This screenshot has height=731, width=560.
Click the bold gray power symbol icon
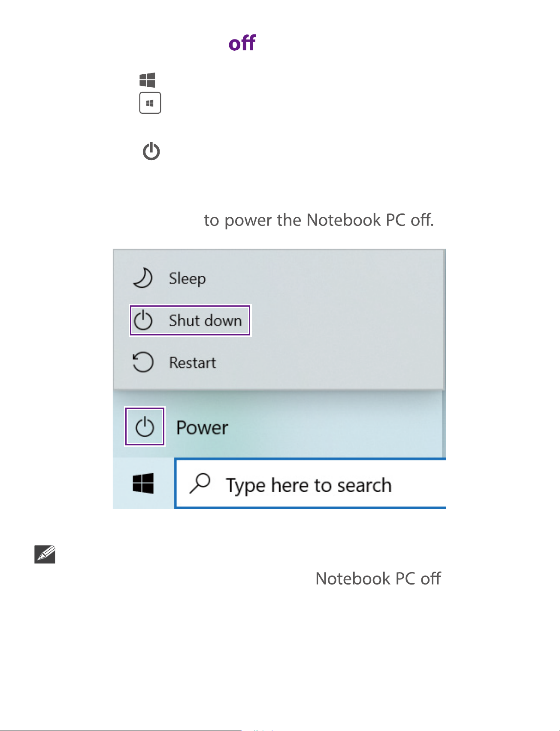(x=151, y=152)
